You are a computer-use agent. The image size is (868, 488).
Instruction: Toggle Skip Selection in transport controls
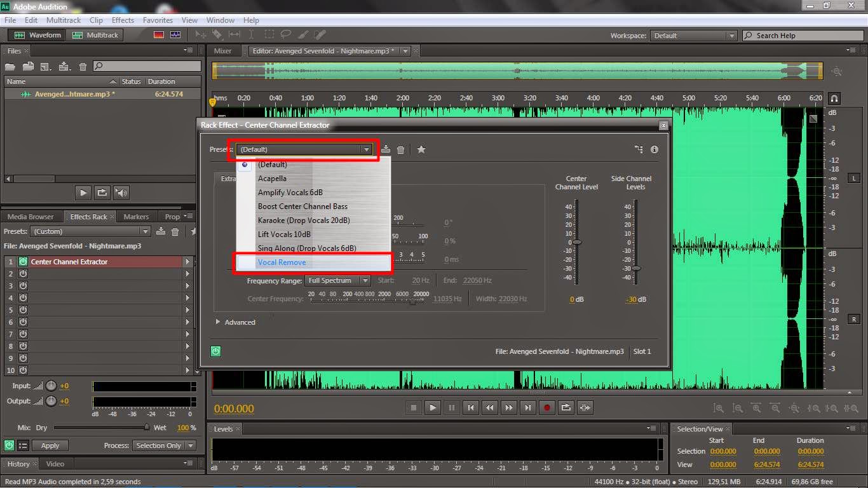coord(585,407)
